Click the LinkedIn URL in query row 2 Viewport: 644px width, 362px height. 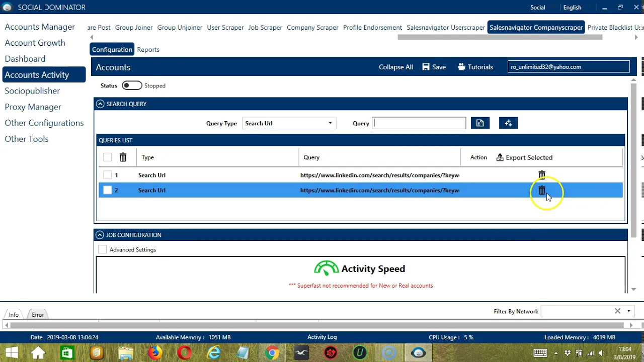tap(380, 190)
